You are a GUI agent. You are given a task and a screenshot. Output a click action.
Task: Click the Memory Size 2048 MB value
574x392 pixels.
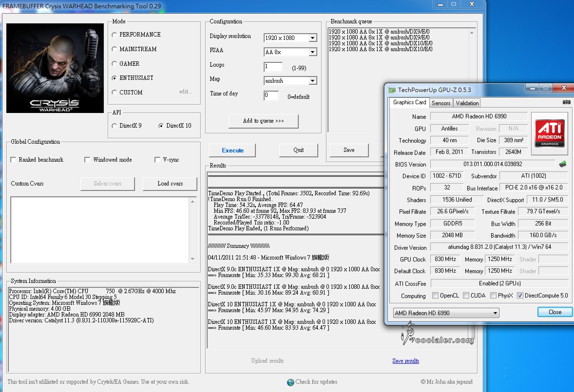click(452, 236)
